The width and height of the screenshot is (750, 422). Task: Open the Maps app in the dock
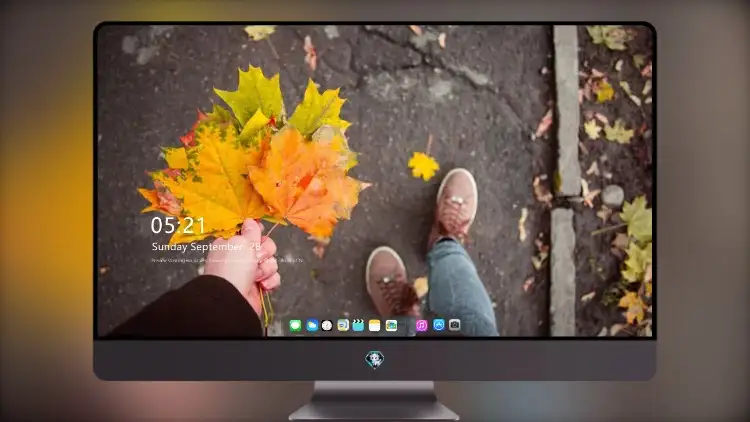point(391,326)
